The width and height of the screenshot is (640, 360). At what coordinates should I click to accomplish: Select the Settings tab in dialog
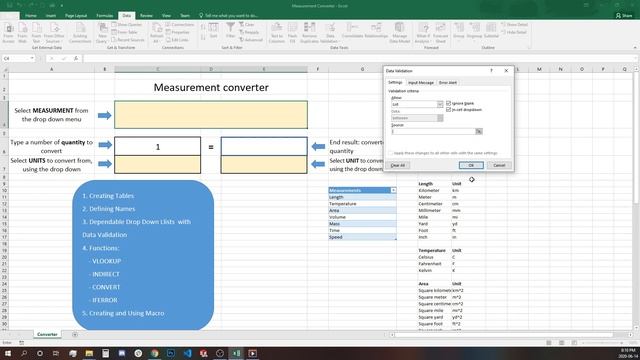(x=395, y=82)
